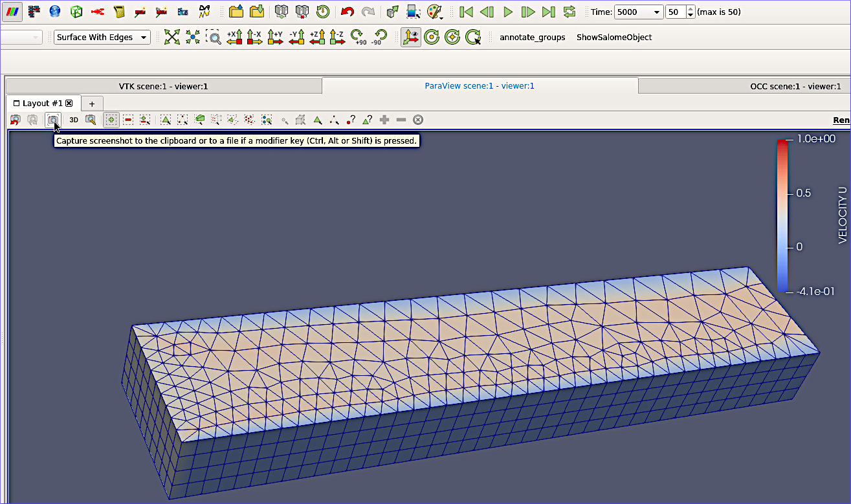This screenshot has height=504, width=851.
Task: Switch to the OCC scene:1 viewer tab
Action: point(795,86)
